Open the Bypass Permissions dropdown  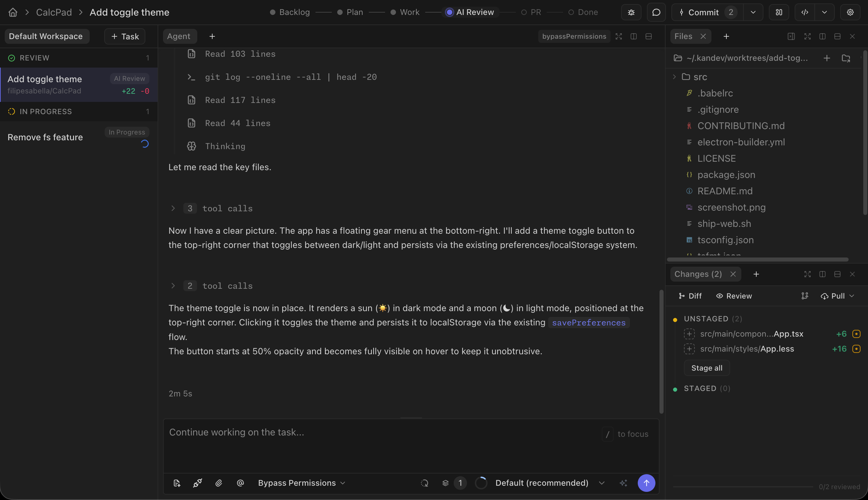[x=302, y=483]
